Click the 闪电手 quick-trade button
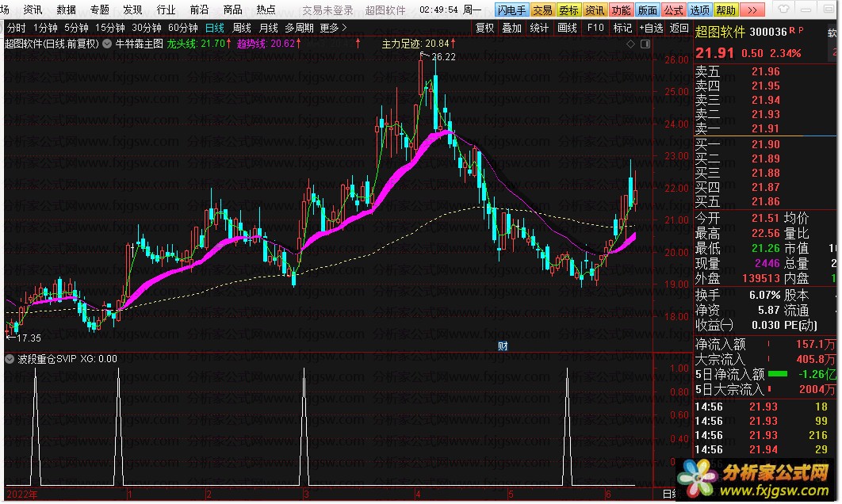The image size is (842, 504). click(511, 10)
